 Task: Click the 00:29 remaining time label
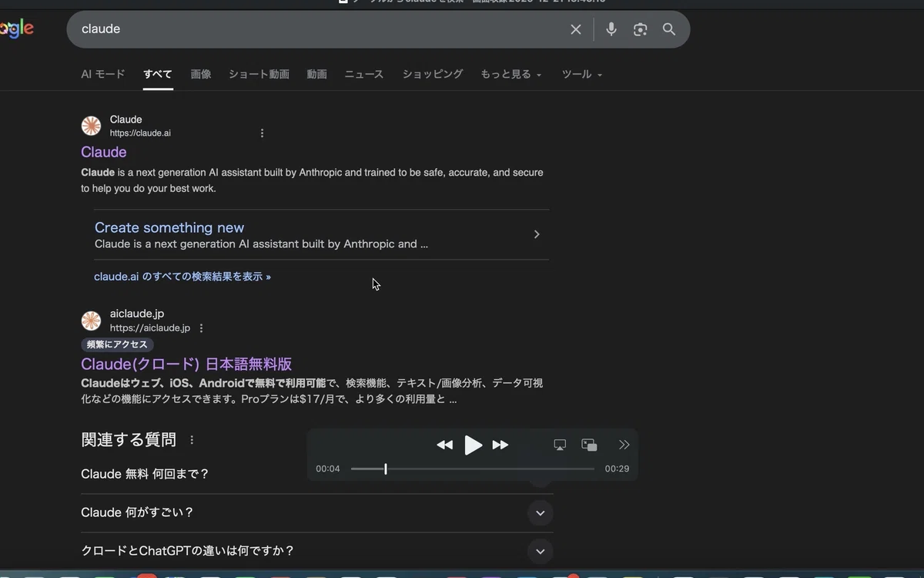[617, 469]
